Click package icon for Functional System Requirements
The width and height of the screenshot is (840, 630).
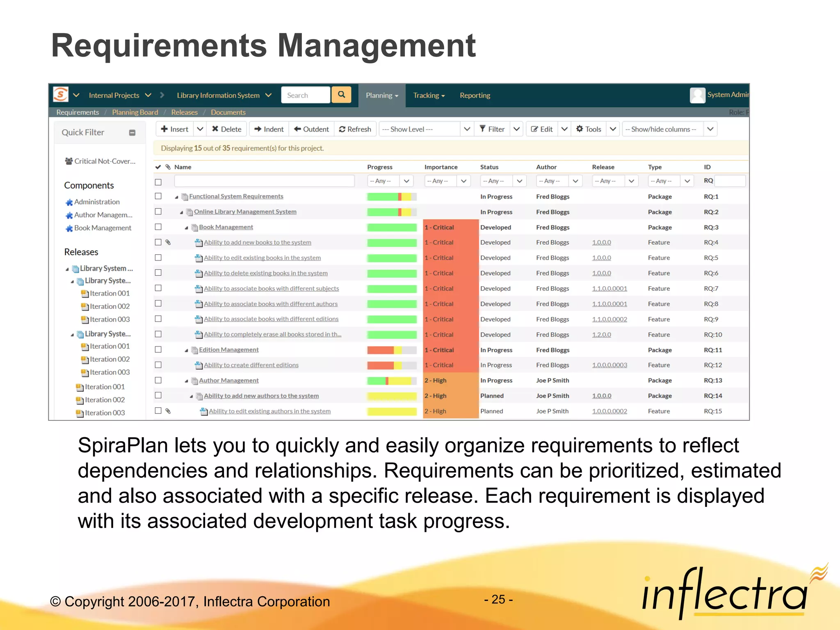click(x=185, y=197)
